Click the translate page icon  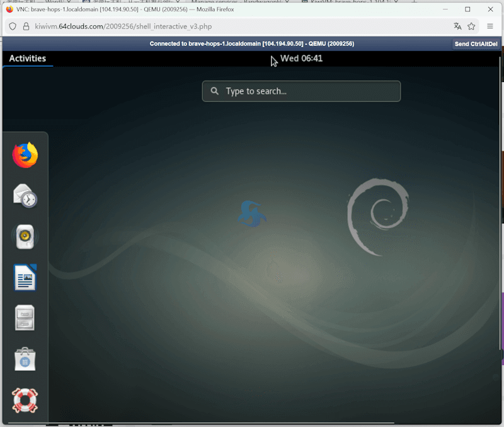(457, 26)
